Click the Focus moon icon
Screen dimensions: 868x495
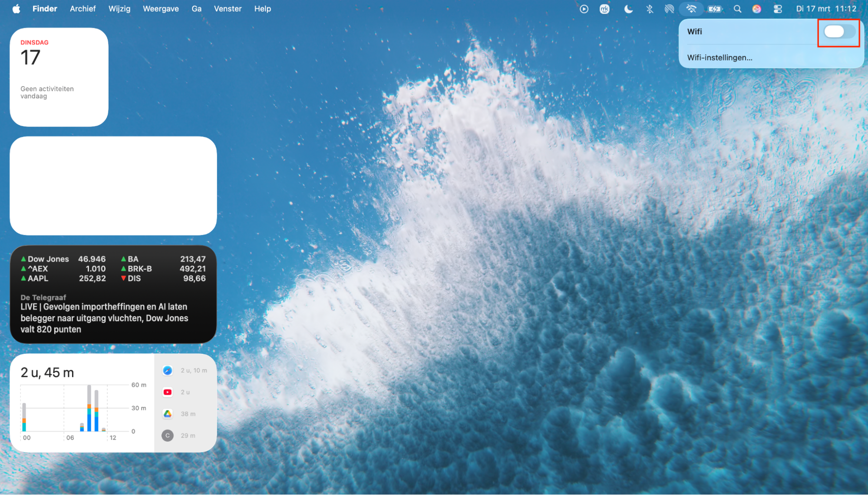click(628, 9)
